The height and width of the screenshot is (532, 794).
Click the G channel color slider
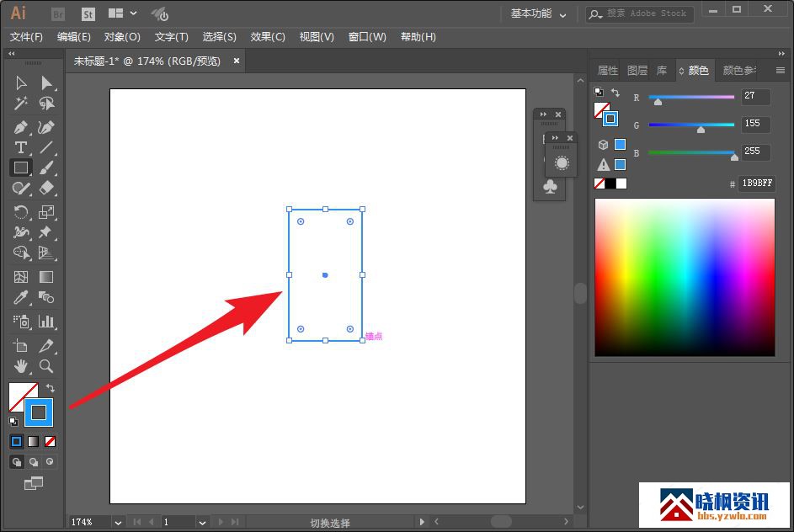(x=691, y=125)
